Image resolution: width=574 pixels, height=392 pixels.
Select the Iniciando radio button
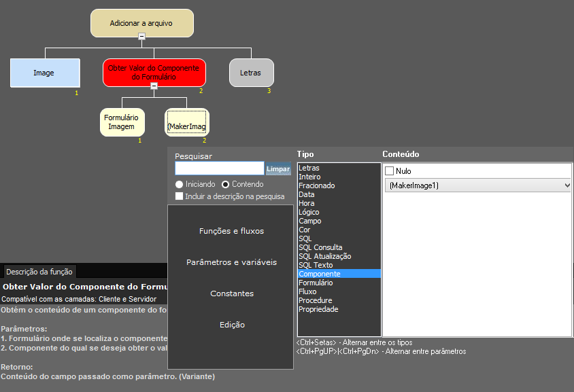[180, 184]
